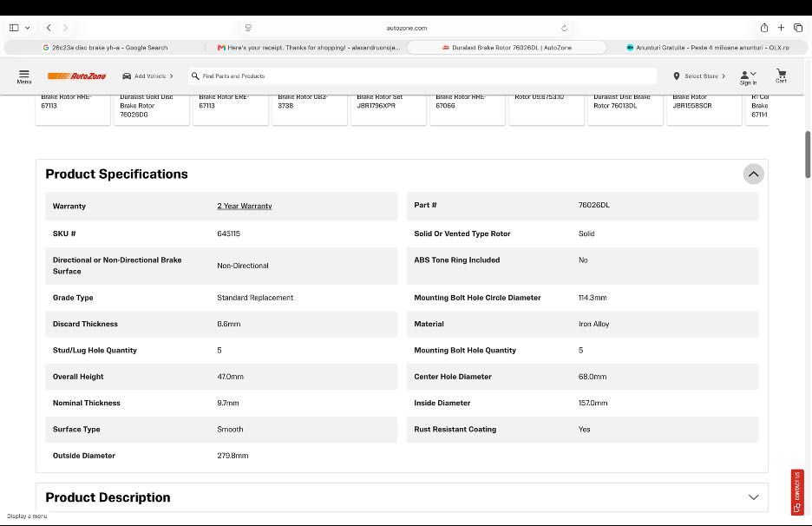Viewport: 812px width, 526px height.
Task: Click the autozone.com address bar
Action: pyautogui.click(x=407, y=28)
